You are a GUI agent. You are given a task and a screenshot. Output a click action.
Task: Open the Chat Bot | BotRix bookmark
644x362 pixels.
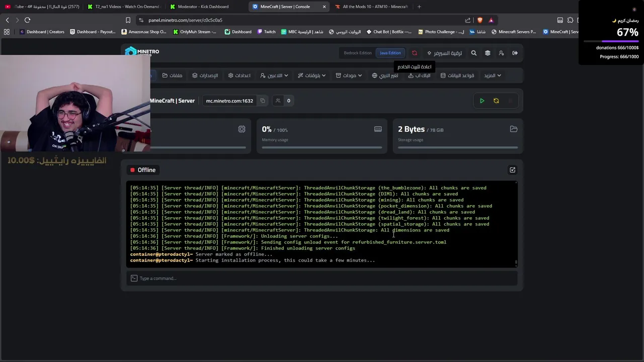point(388,32)
